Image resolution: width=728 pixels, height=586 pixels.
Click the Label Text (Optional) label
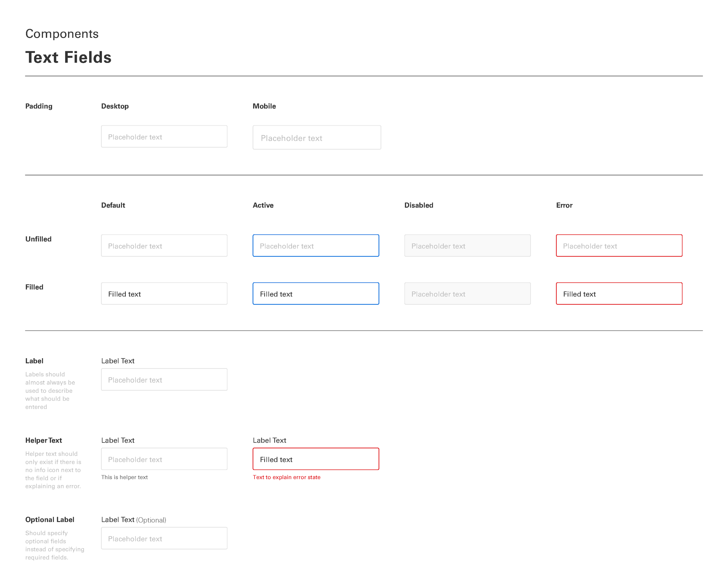(133, 520)
